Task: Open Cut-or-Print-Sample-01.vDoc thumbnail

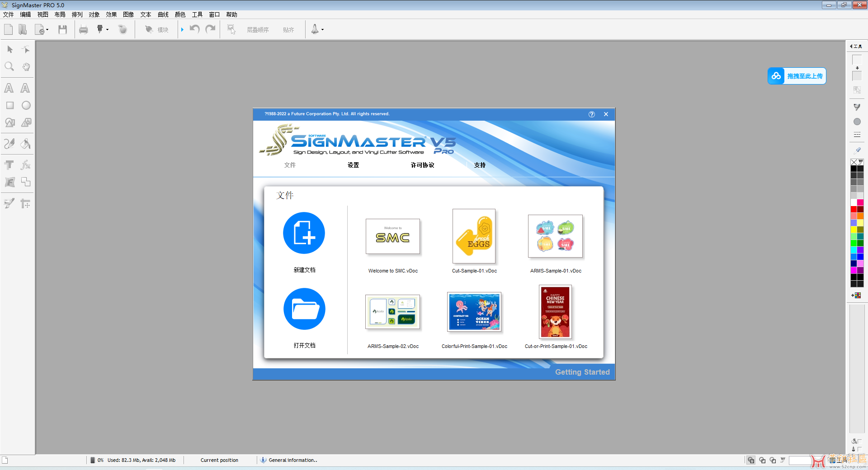Action: coord(556,312)
